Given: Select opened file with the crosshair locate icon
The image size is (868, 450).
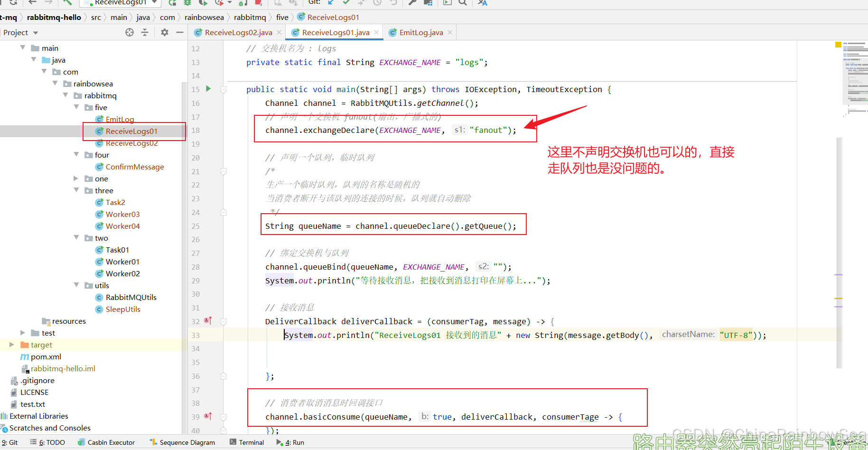Looking at the screenshot, I should [129, 32].
